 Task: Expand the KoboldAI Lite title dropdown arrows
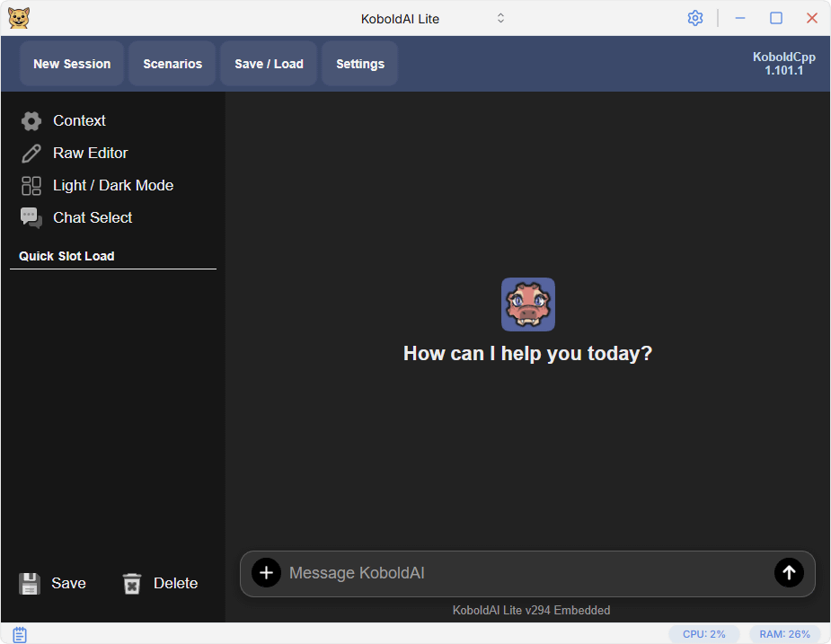pos(500,18)
